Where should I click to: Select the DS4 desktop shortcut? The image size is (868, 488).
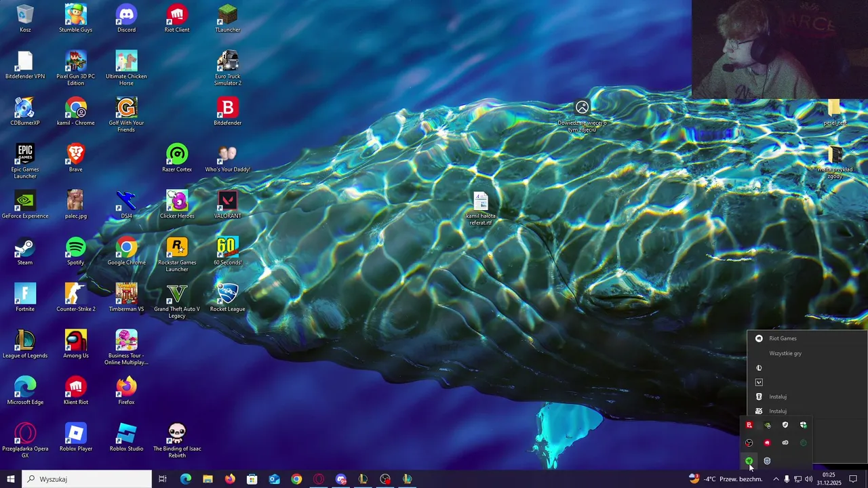(x=126, y=205)
